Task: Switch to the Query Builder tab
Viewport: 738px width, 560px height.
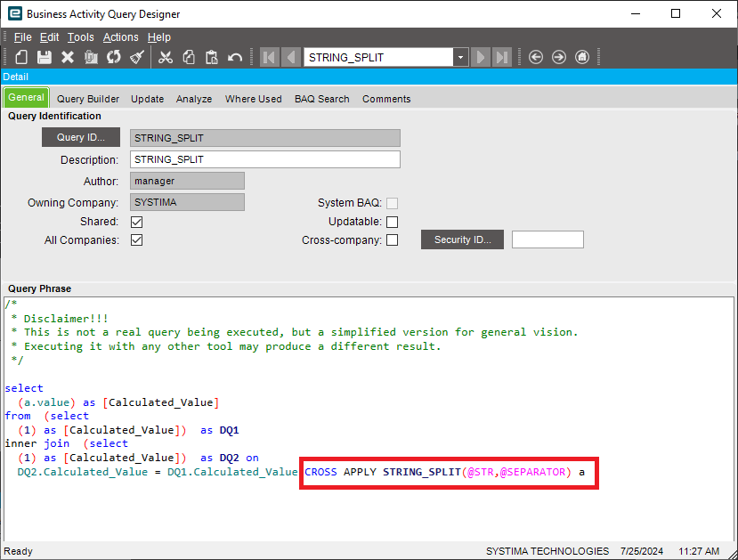Action: pyautogui.click(x=88, y=99)
